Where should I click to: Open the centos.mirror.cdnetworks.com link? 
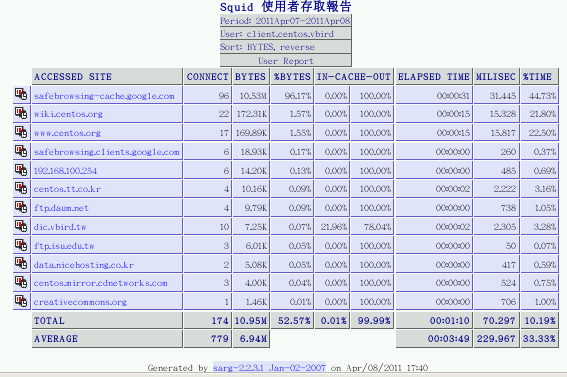click(101, 283)
